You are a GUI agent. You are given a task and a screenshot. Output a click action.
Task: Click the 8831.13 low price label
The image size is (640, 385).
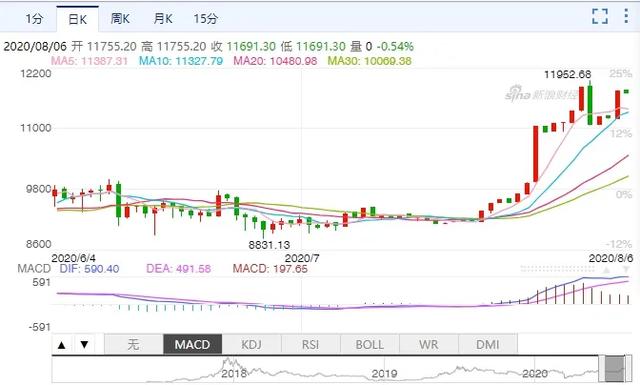pos(269,245)
